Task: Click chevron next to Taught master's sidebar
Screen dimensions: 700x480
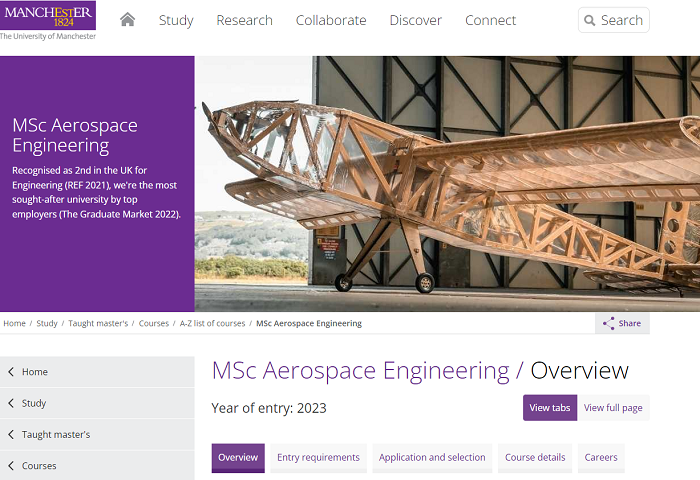Action: pyautogui.click(x=11, y=435)
